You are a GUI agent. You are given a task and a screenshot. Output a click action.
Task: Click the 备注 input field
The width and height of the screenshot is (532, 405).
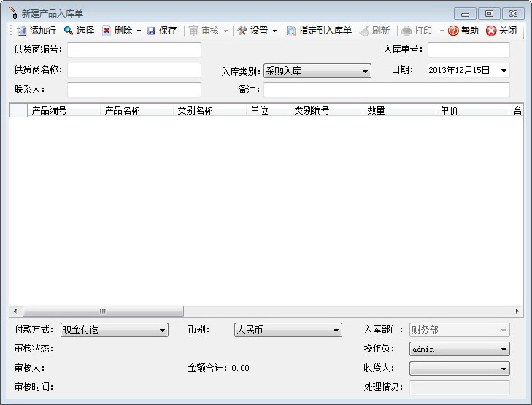pos(387,90)
